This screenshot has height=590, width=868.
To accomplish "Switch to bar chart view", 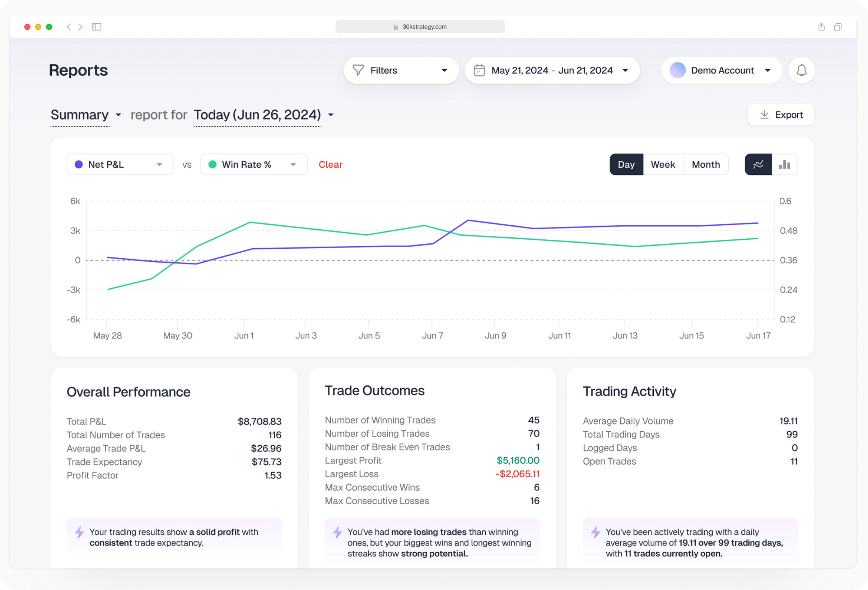I will click(784, 164).
